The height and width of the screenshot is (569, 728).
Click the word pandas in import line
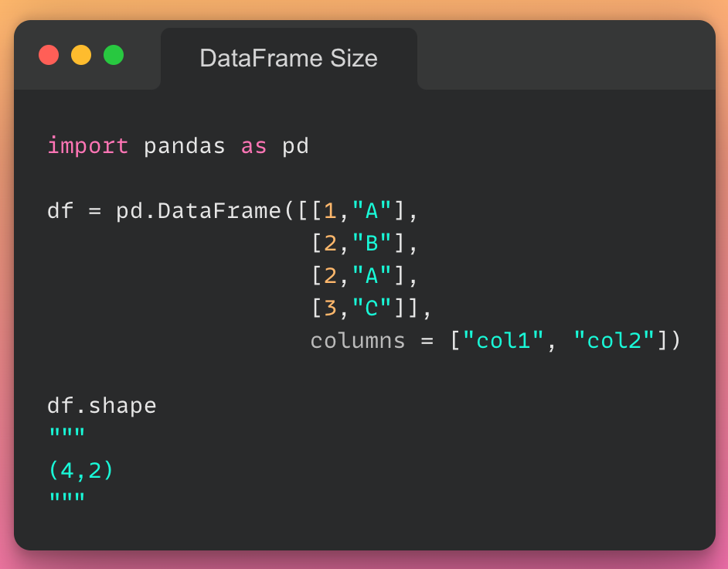(x=185, y=146)
